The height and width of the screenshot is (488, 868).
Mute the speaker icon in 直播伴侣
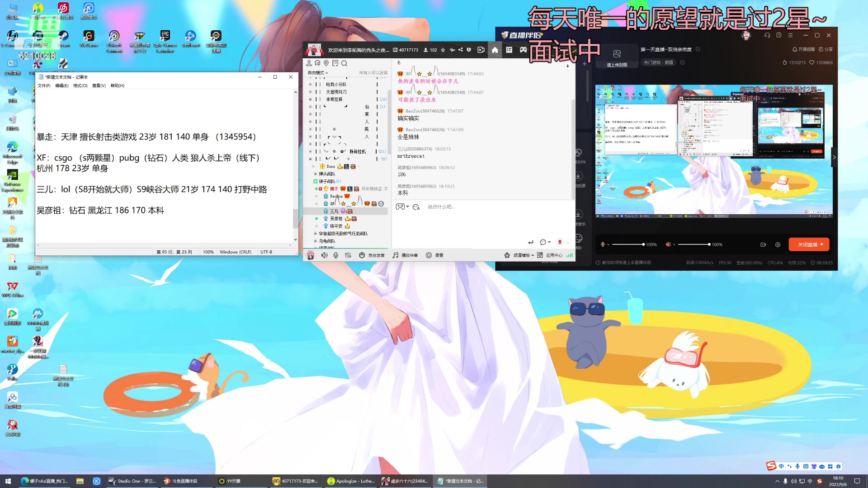tap(668, 244)
